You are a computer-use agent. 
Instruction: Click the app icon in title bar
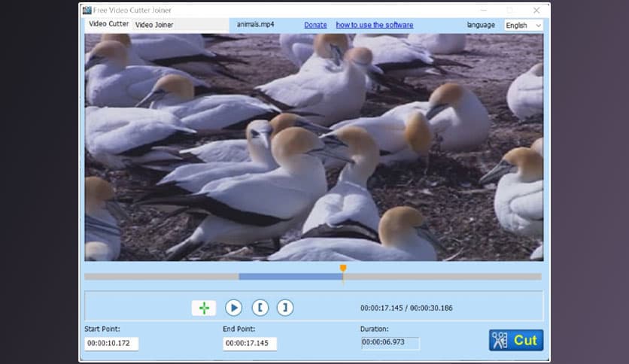click(87, 10)
